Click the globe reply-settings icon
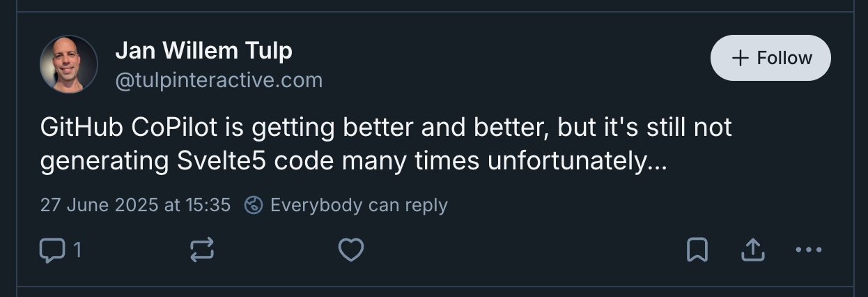The image size is (868, 297). coord(254,205)
